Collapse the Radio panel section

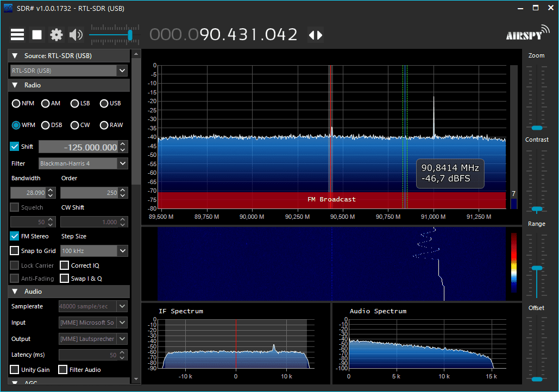point(15,85)
